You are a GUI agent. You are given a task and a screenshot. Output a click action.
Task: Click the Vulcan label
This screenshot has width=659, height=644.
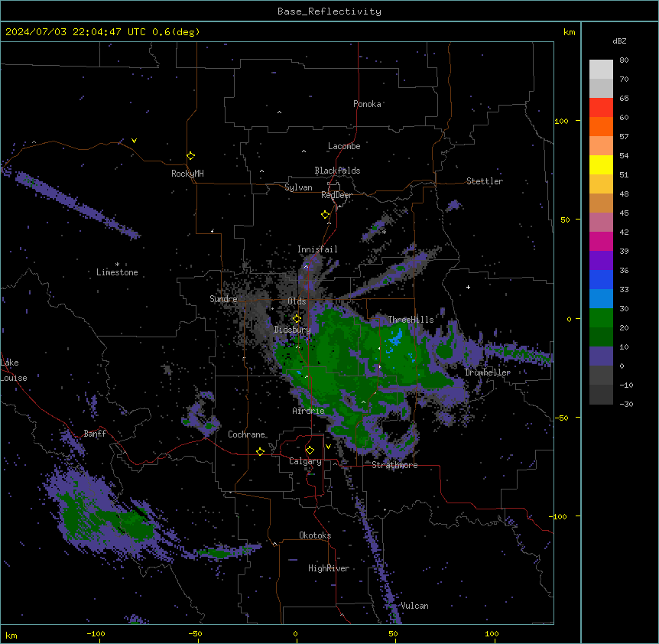click(414, 606)
